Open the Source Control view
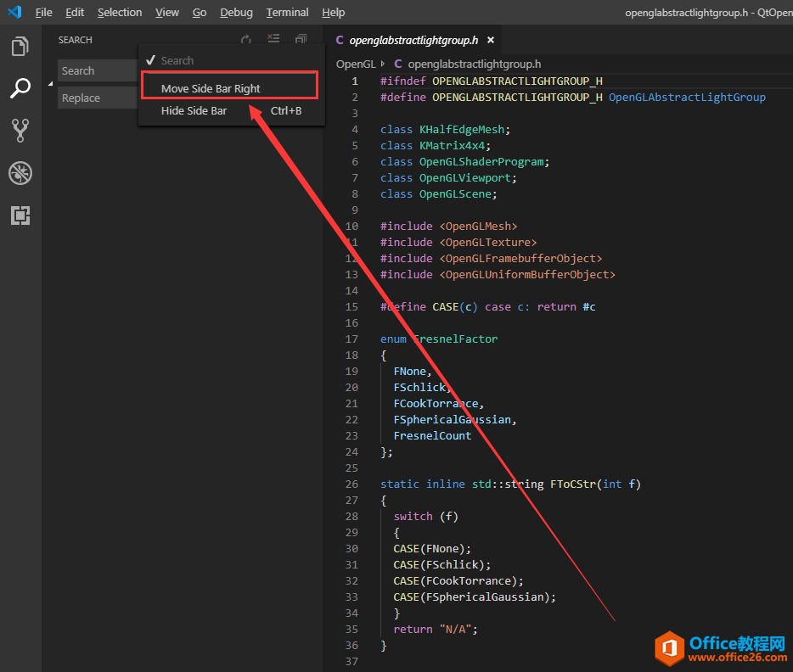The width and height of the screenshot is (793, 672). (x=20, y=130)
